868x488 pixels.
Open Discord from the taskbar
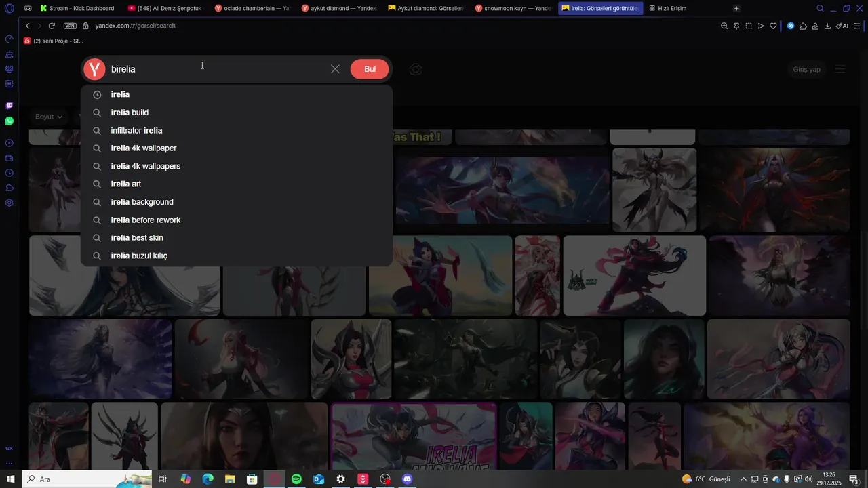[x=407, y=479]
